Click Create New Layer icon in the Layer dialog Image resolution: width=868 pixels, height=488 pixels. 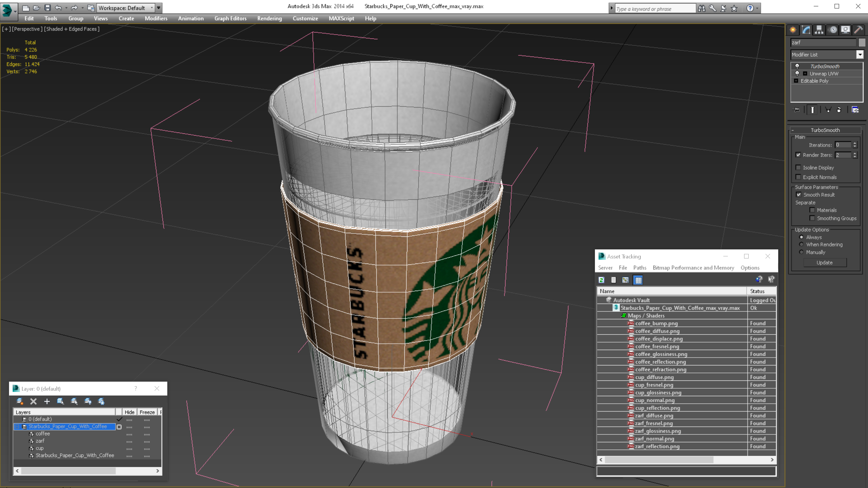(20, 401)
